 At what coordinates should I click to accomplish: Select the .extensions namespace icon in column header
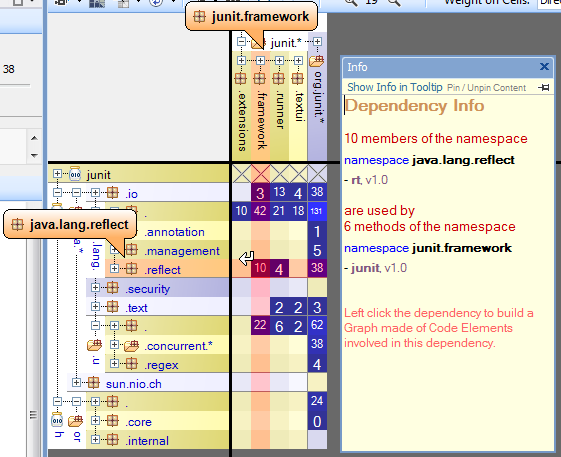click(241, 78)
